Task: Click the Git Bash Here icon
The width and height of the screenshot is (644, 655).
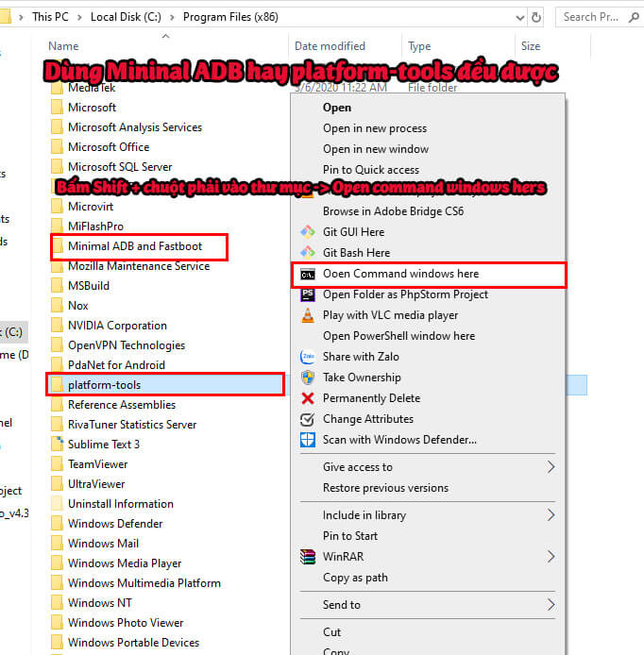Action: [x=307, y=253]
